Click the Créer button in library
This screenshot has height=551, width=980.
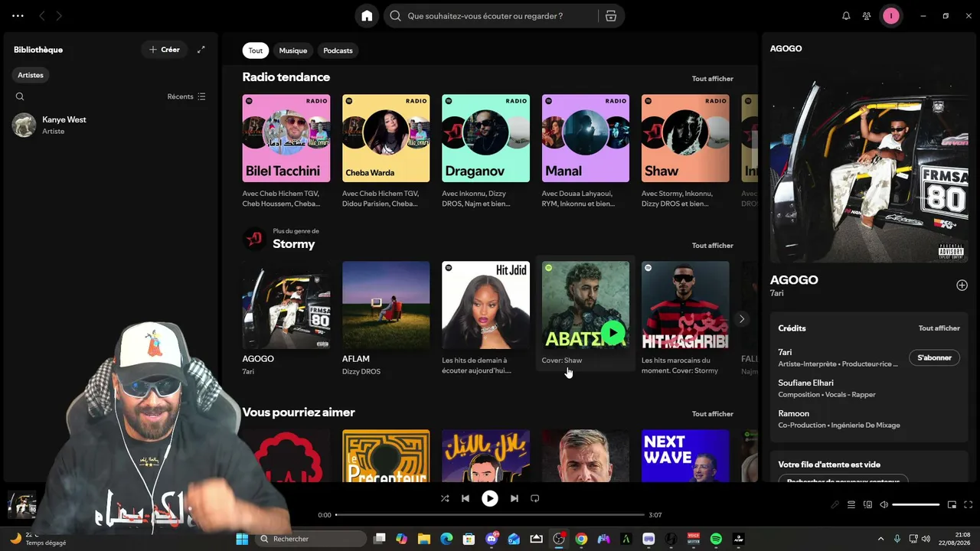click(x=164, y=50)
